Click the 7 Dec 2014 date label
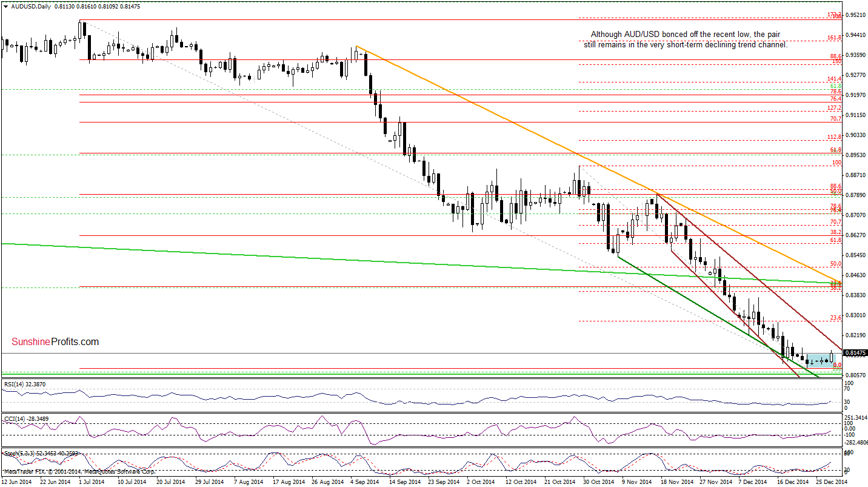Image resolution: width=868 pixels, height=487 pixels. click(x=752, y=482)
